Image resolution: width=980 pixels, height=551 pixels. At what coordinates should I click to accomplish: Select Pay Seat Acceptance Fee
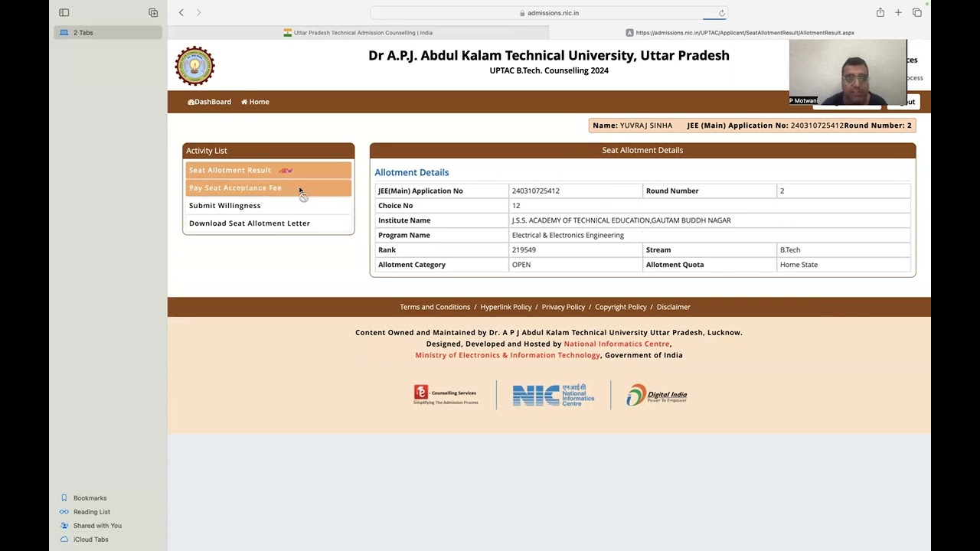[268, 187]
